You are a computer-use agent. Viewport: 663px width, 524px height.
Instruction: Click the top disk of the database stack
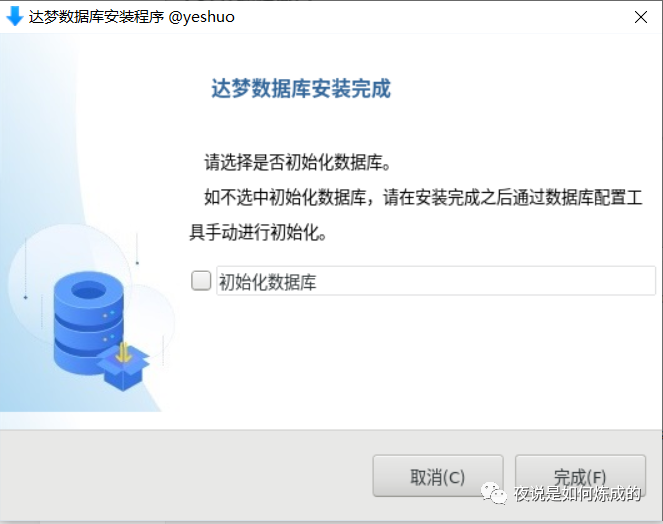point(89,292)
